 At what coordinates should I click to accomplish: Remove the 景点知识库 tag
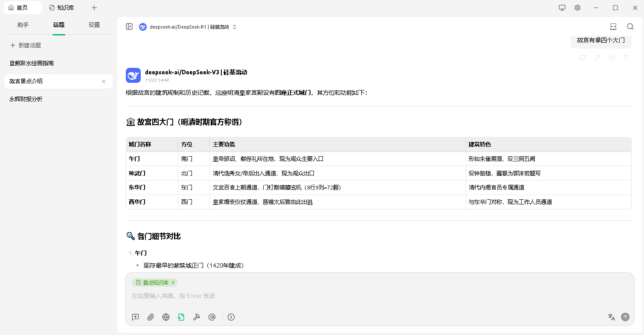coord(173,283)
